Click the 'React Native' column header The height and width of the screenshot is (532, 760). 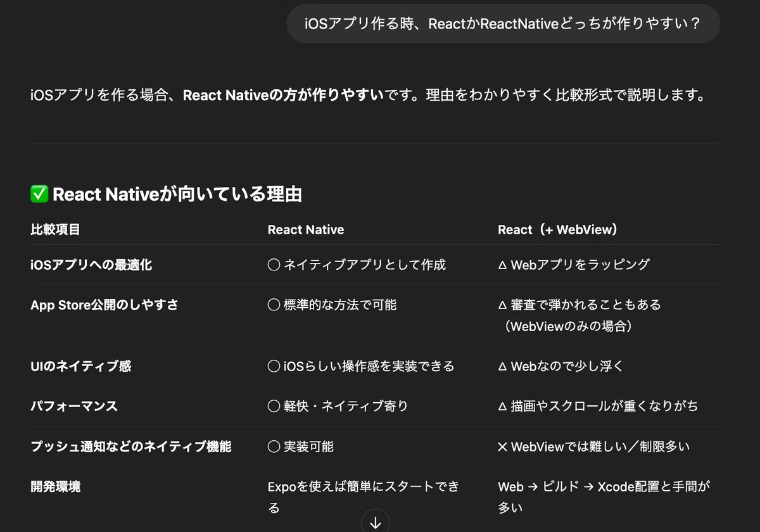[x=306, y=229]
